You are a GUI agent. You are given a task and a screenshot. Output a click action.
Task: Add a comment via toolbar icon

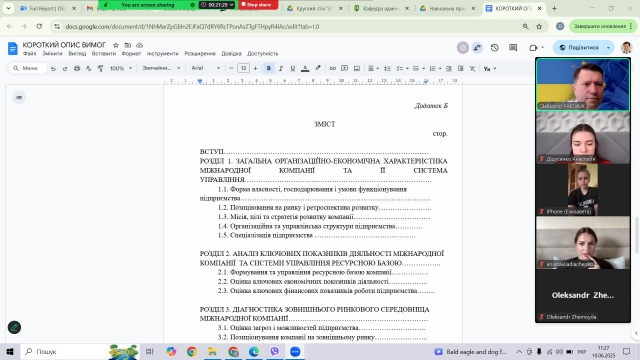pos(344,68)
